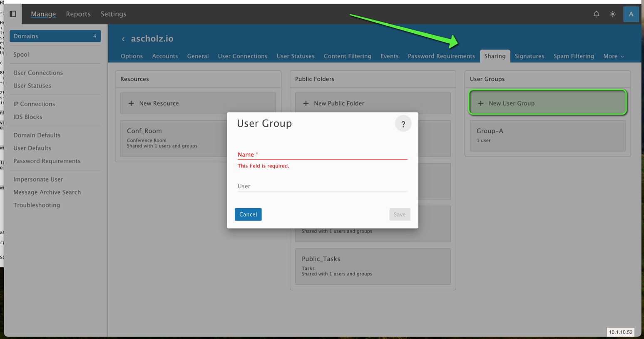Open Troubleshooting in the sidebar
The width and height of the screenshot is (644, 339).
pyautogui.click(x=37, y=205)
